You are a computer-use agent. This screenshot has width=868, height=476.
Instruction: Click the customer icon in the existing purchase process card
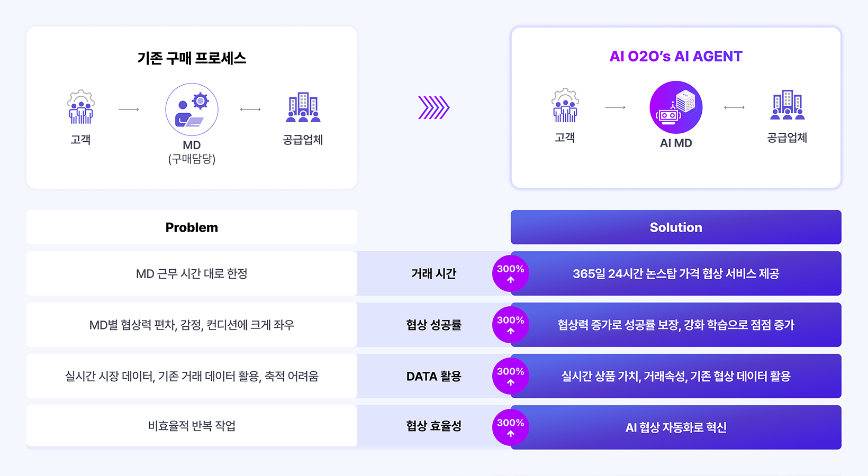81,107
